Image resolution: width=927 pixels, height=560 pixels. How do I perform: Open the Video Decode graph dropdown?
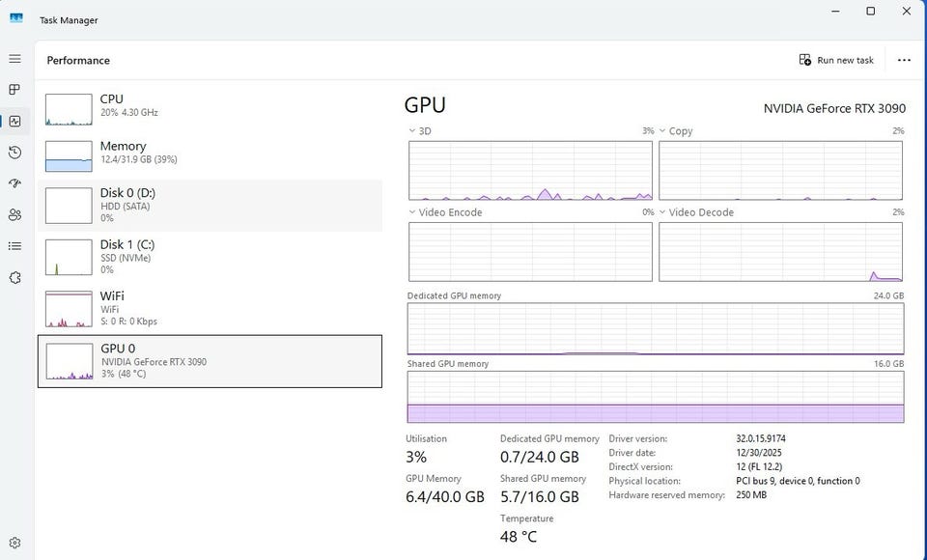[663, 212]
